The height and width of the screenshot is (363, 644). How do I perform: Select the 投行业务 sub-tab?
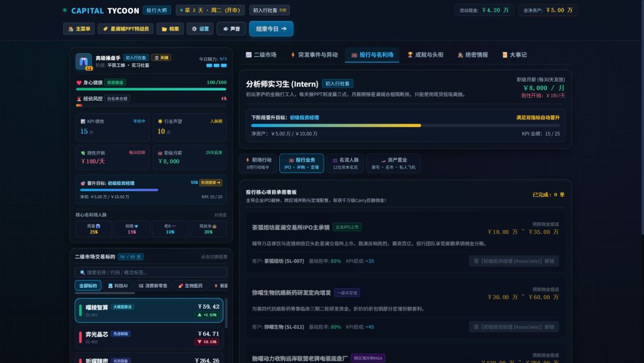tap(302, 163)
